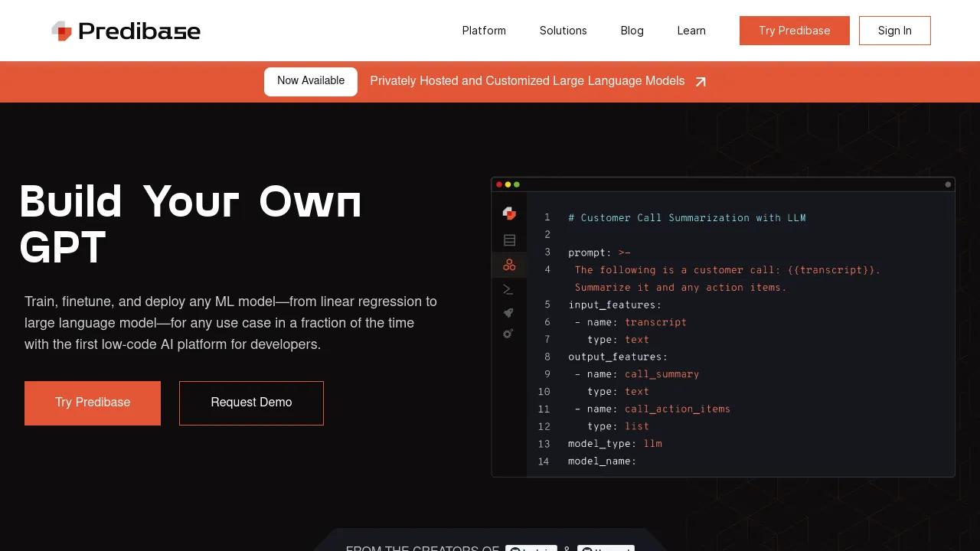The width and height of the screenshot is (980, 551).
Task: Open the terminal prompt icon in the editor sidebar
Action: [x=508, y=289]
